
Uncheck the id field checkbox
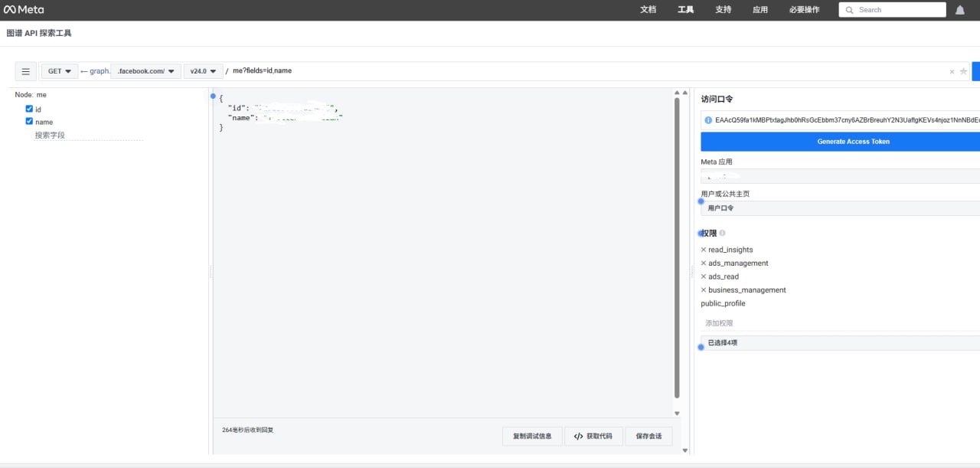pyautogui.click(x=29, y=109)
